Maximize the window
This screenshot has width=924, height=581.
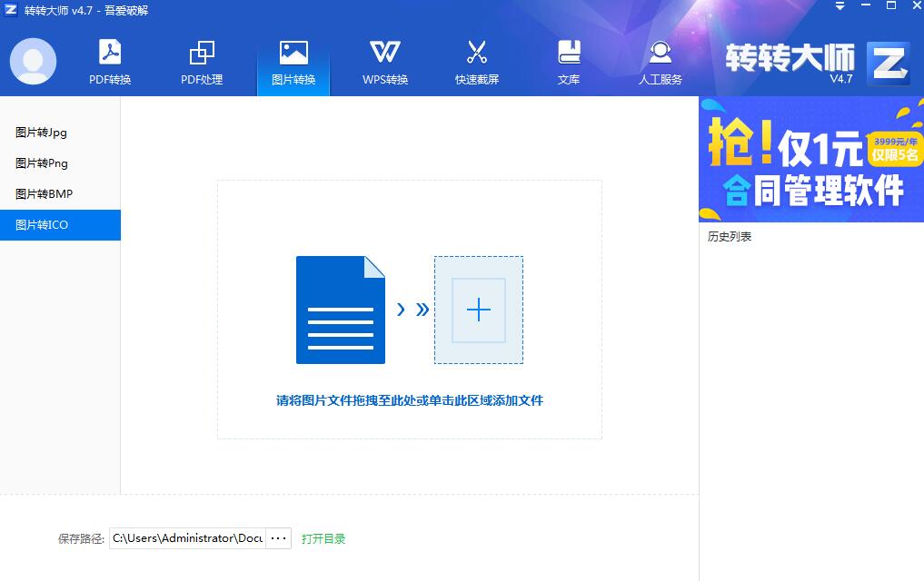[891, 5]
